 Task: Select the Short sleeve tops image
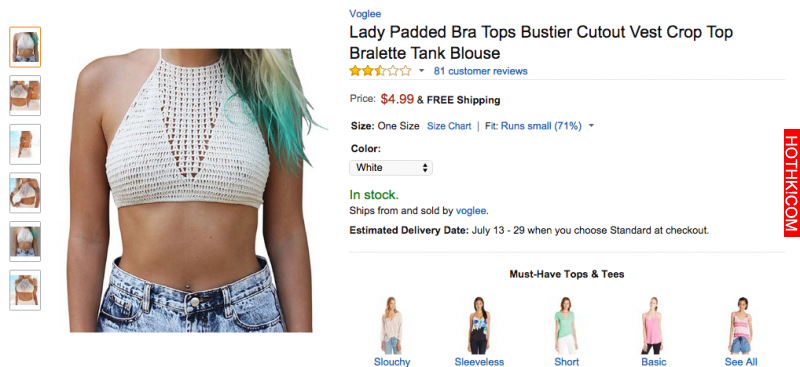566,326
